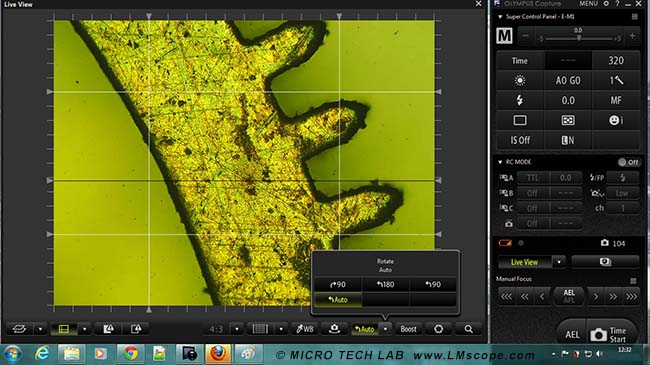Image resolution: width=650 pixels, height=365 pixels.
Task: Click the aperture preview icon
Action: (x=438, y=329)
